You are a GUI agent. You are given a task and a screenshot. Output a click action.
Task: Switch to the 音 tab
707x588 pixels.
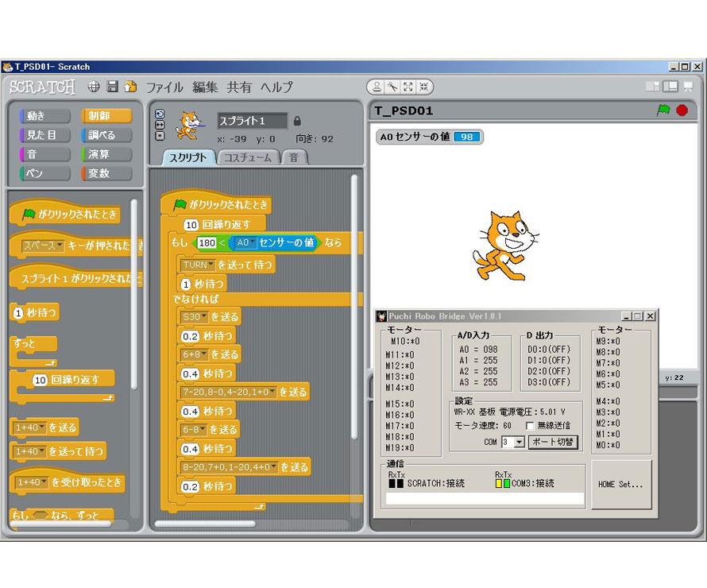[x=295, y=157]
